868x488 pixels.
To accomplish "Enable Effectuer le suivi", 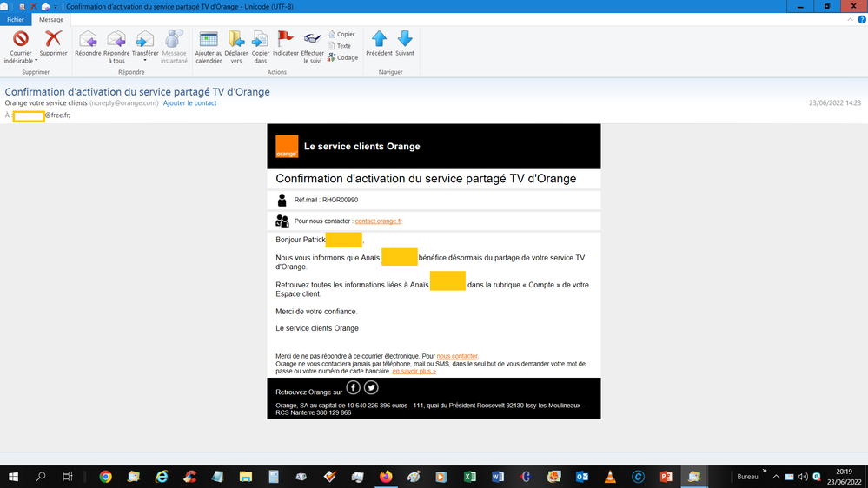I will tap(312, 47).
